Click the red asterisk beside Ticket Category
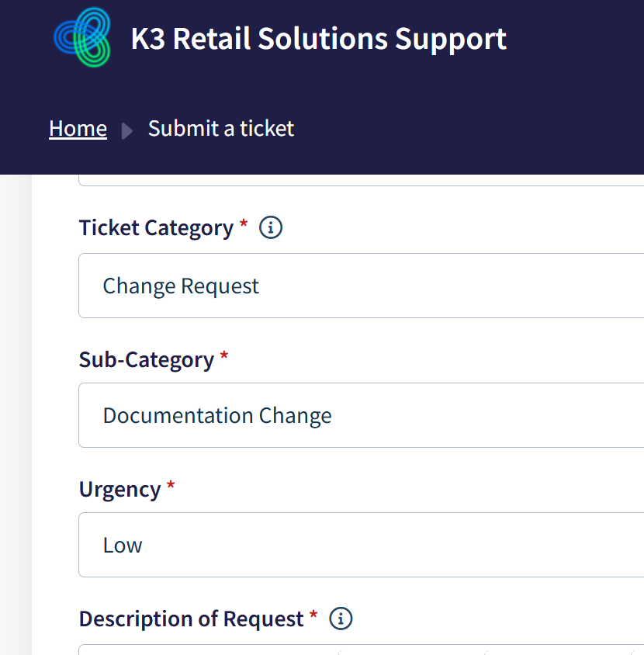This screenshot has width=644, height=655. [x=244, y=225]
